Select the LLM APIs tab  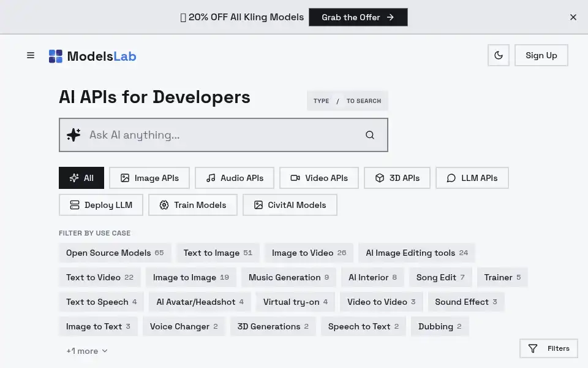pos(472,178)
